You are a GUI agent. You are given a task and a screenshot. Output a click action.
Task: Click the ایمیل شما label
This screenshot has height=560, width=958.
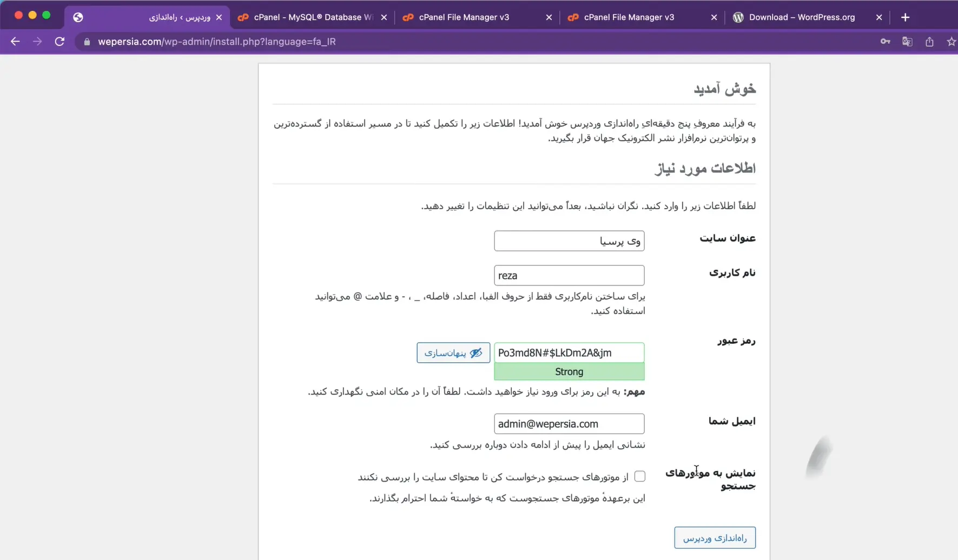point(732,421)
